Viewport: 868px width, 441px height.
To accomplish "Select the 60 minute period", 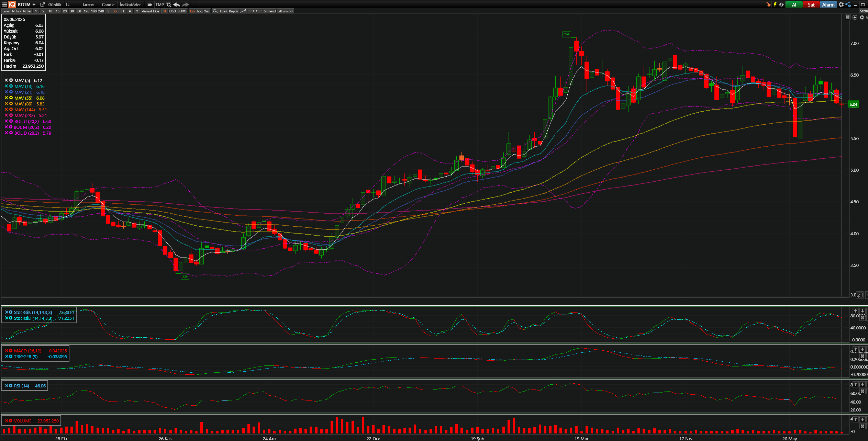I will [79, 11].
